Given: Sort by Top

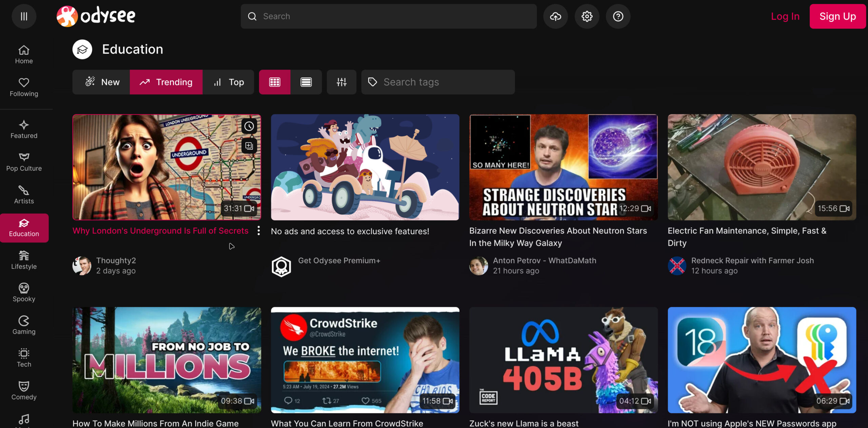Looking at the screenshot, I should pos(228,82).
